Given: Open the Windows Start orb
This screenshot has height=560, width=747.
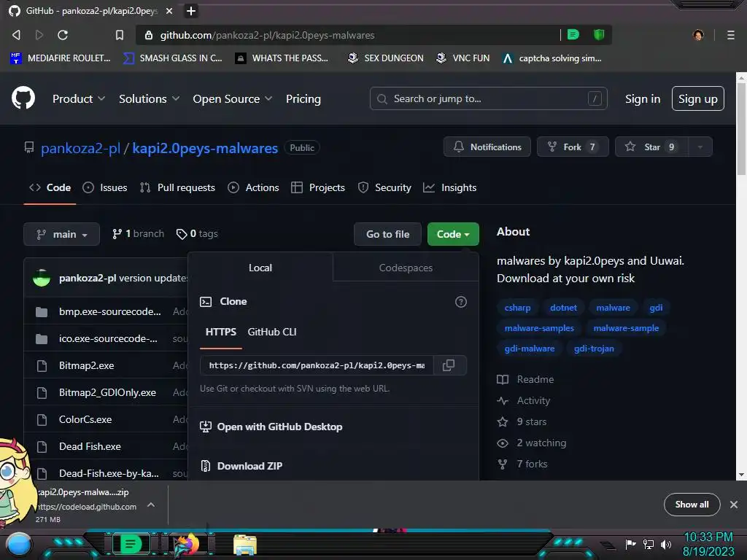Looking at the screenshot, I should click(x=19, y=544).
